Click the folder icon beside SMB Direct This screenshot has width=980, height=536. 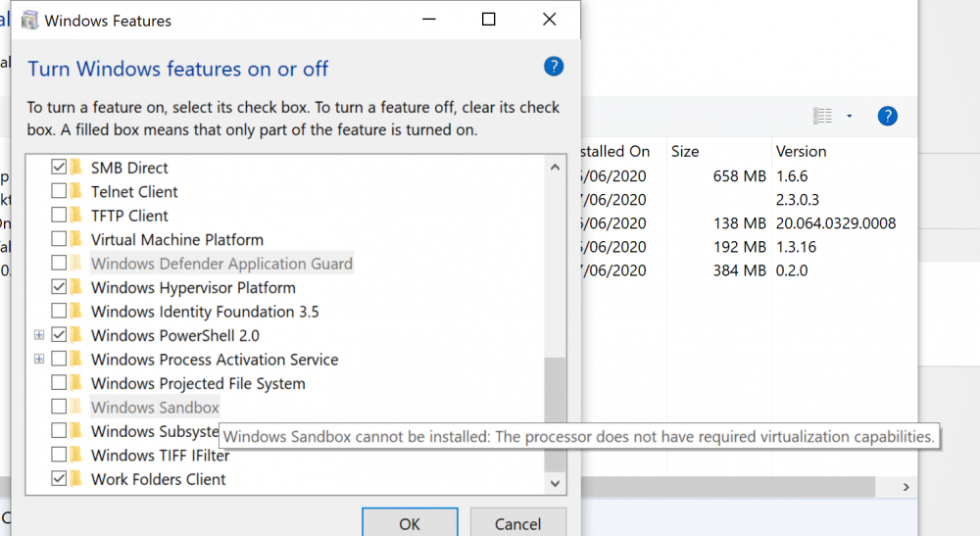click(76, 168)
